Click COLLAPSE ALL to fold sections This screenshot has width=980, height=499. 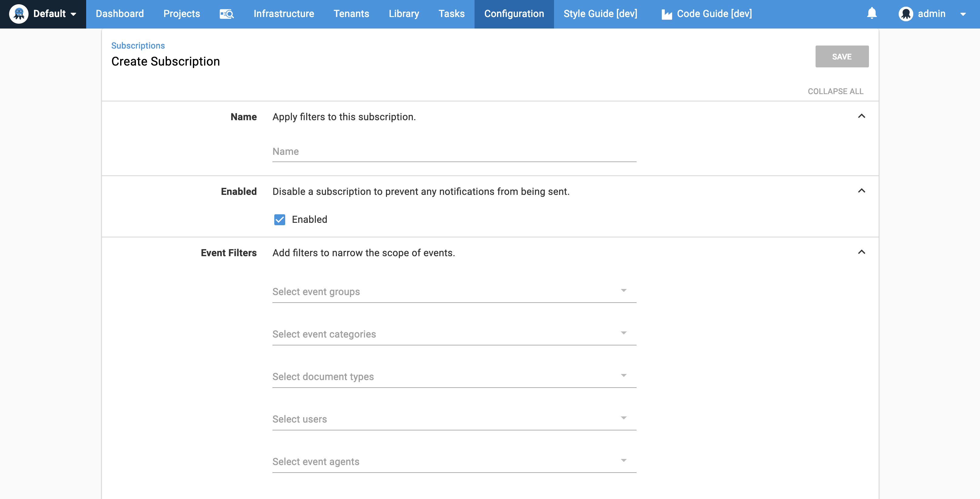pos(836,91)
